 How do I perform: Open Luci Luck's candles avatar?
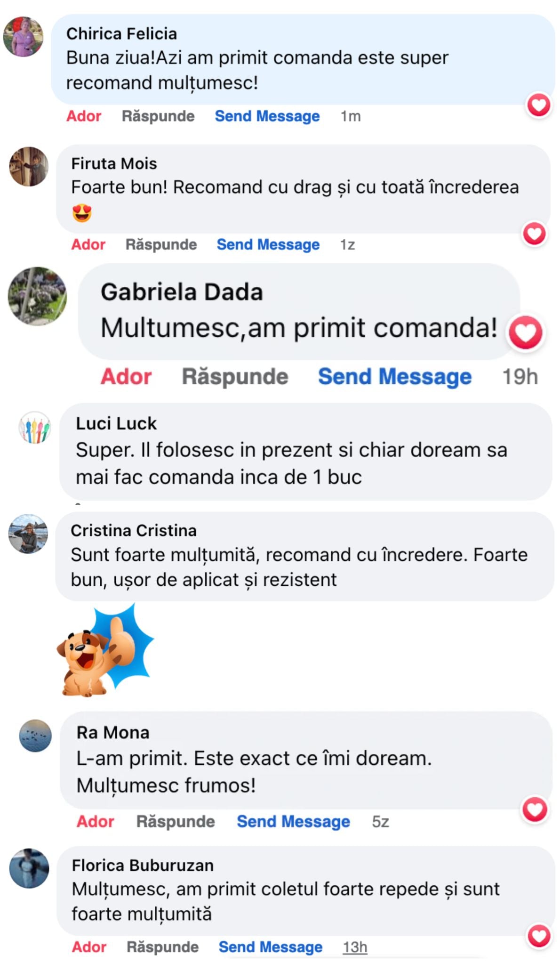[x=34, y=428]
